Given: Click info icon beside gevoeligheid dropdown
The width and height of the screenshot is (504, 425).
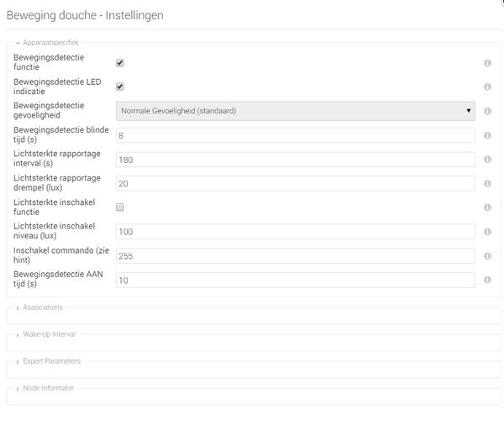Looking at the screenshot, I should coord(487,111).
